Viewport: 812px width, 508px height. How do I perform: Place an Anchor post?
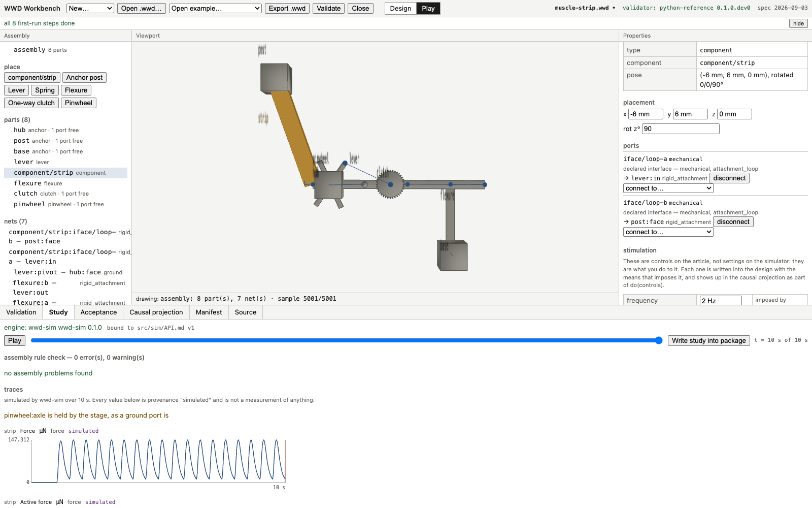click(x=84, y=78)
